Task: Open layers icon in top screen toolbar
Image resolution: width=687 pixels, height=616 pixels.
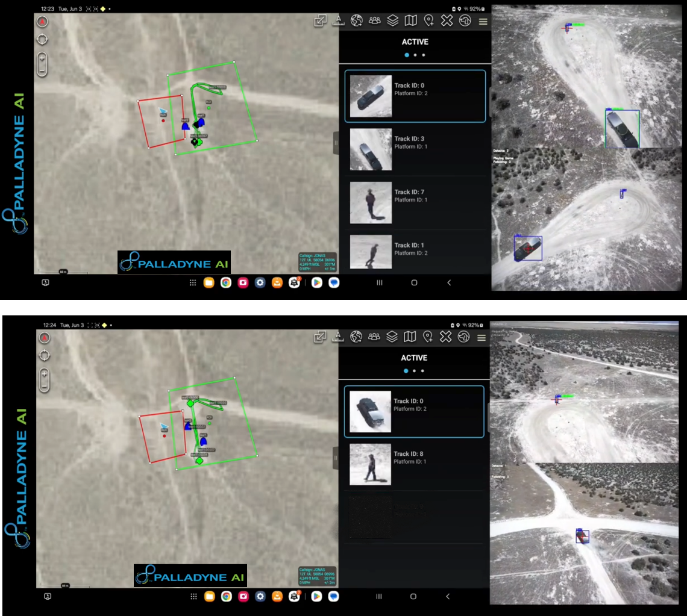Action: point(392,21)
